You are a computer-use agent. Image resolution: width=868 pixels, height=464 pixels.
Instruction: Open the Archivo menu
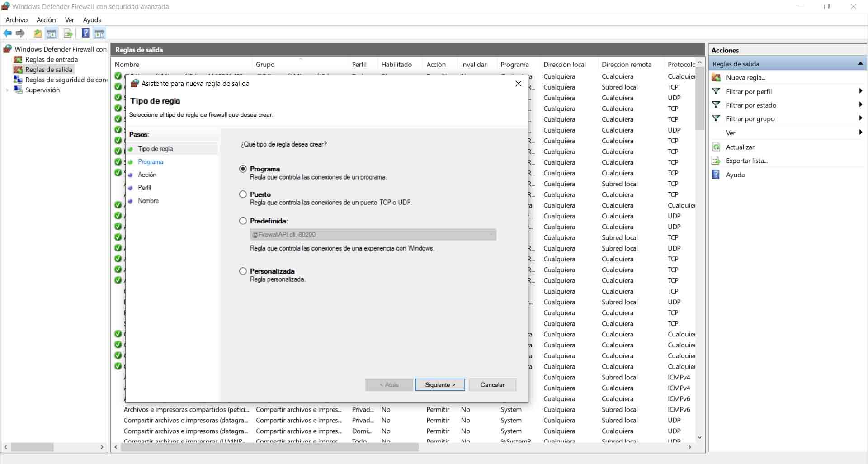17,20
